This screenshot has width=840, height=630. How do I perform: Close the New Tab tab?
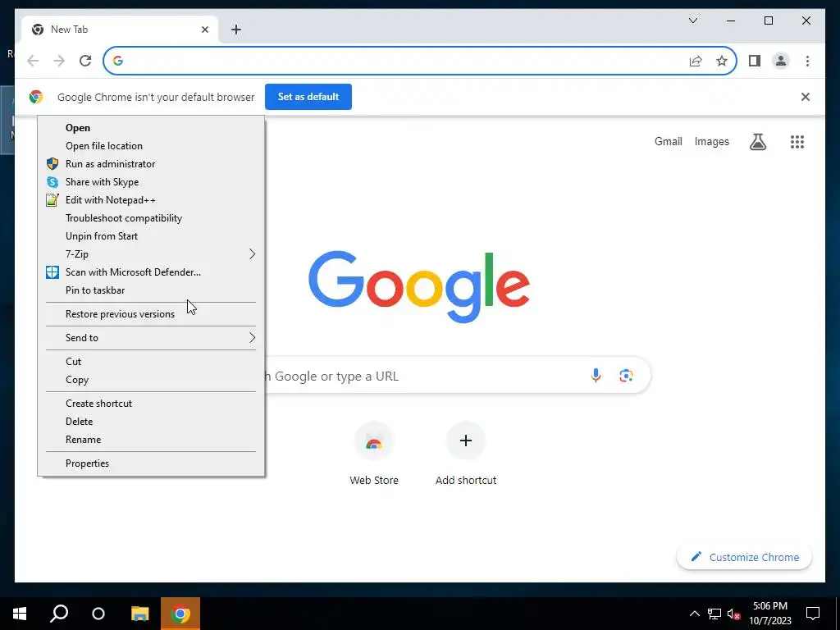pyautogui.click(x=204, y=30)
